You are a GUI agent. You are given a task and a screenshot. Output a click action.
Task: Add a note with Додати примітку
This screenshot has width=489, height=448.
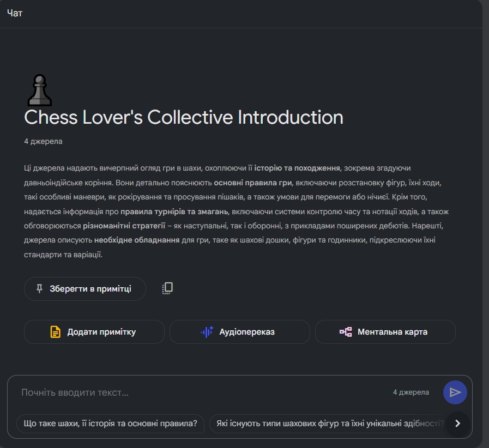pyautogui.click(x=94, y=332)
